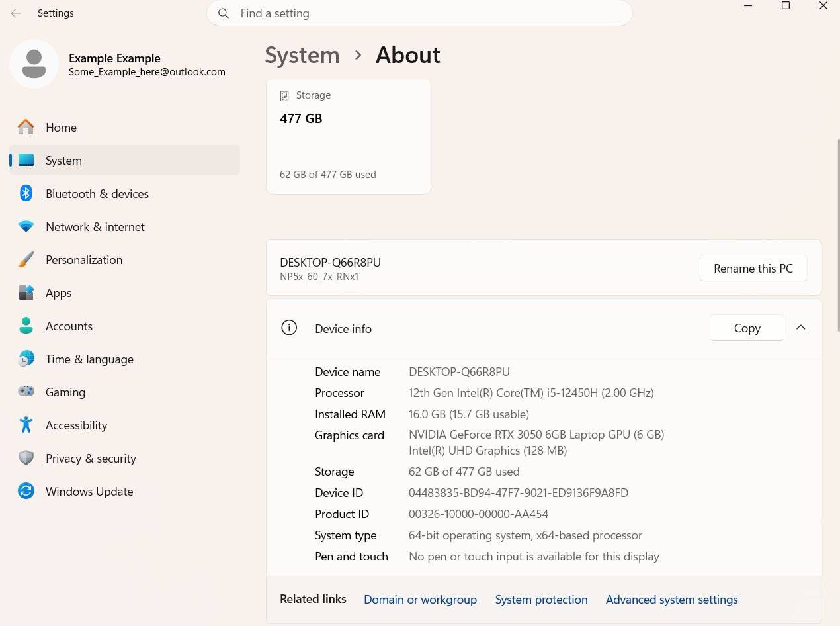Image resolution: width=840 pixels, height=626 pixels.
Task: Click the Find a setting search box
Action: [x=419, y=13]
